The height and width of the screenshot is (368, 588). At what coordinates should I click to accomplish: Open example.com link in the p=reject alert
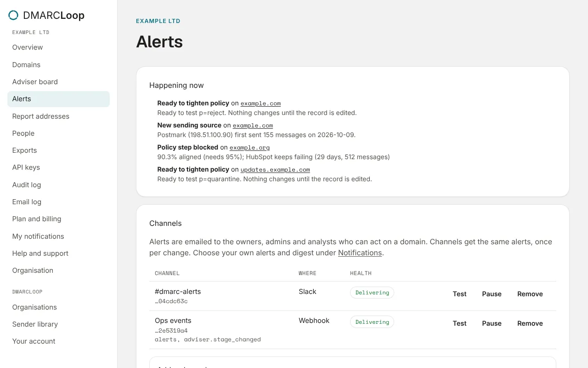tap(260, 103)
